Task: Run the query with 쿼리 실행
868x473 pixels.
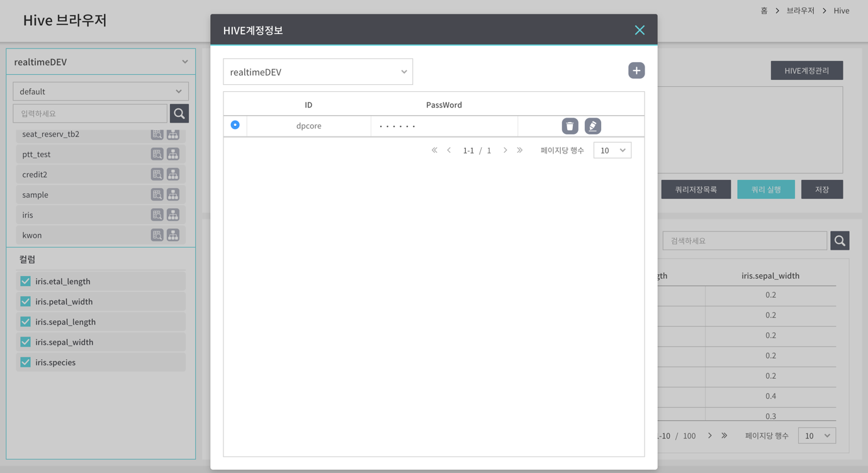Action: click(x=766, y=189)
